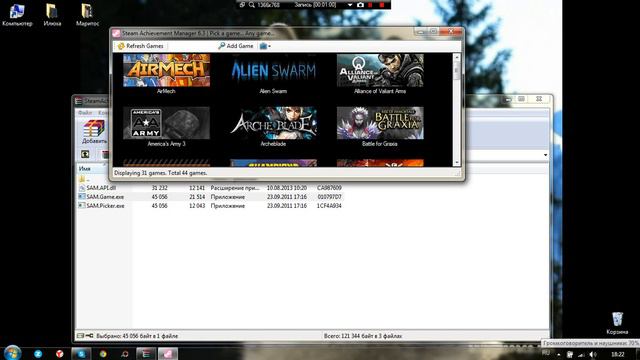Click the 'Displaying 31 games' status text

click(x=160, y=173)
